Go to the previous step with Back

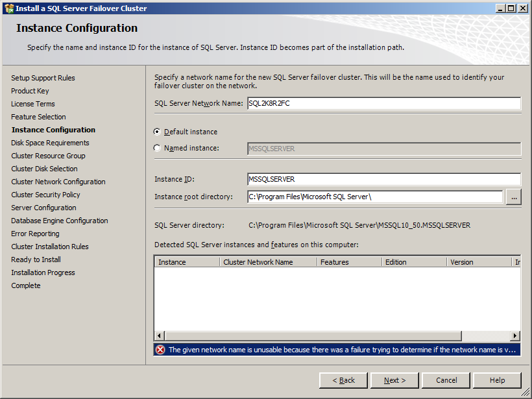click(343, 380)
